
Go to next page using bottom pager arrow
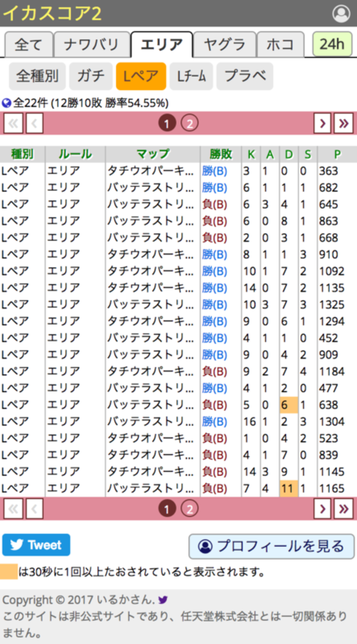pyautogui.click(x=322, y=509)
